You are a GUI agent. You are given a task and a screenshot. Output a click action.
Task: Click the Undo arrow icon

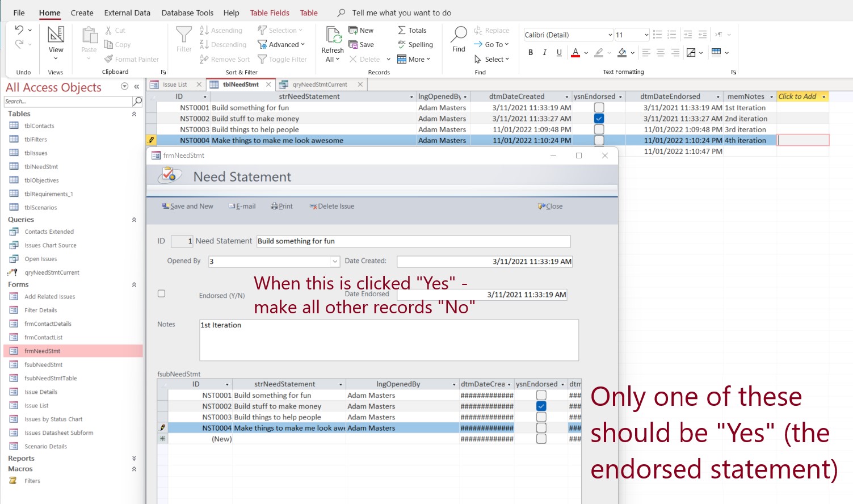click(19, 30)
